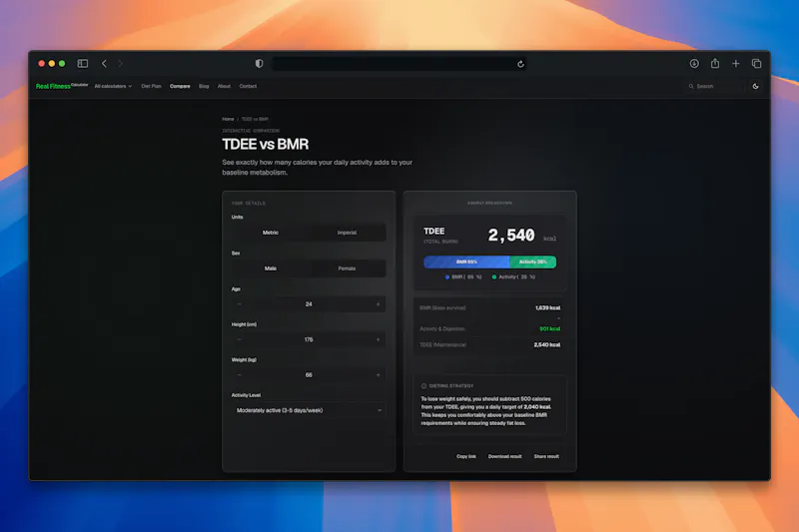Open the Diet Plan nav item
This screenshot has width=799, height=532.
151,86
